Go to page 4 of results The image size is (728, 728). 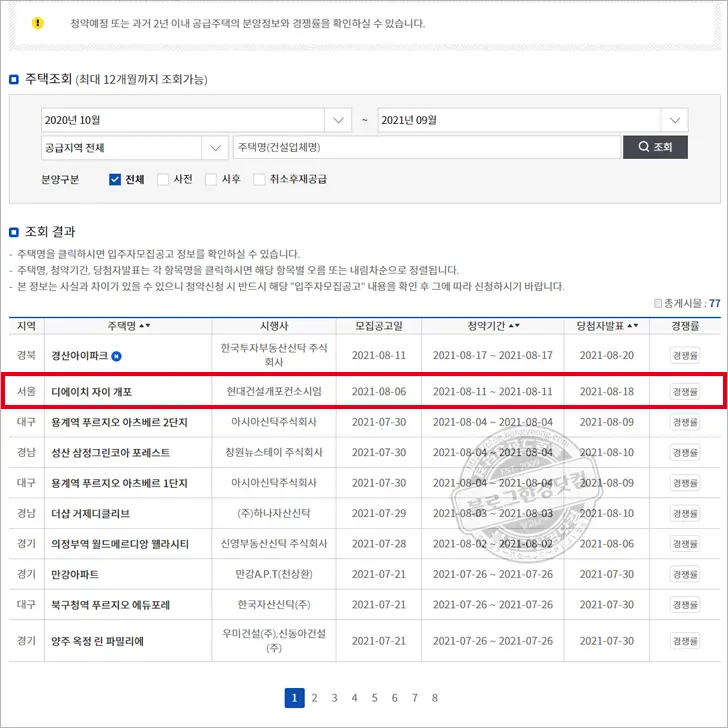pos(354,698)
